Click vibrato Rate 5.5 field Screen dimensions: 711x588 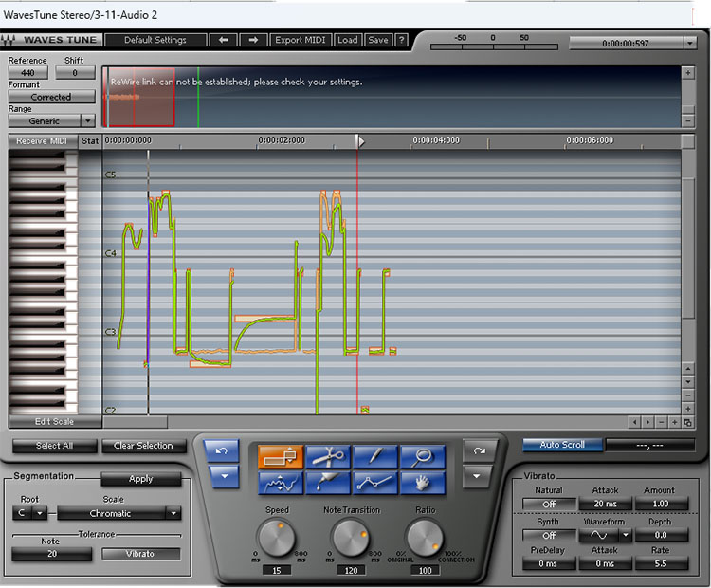(661, 563)
